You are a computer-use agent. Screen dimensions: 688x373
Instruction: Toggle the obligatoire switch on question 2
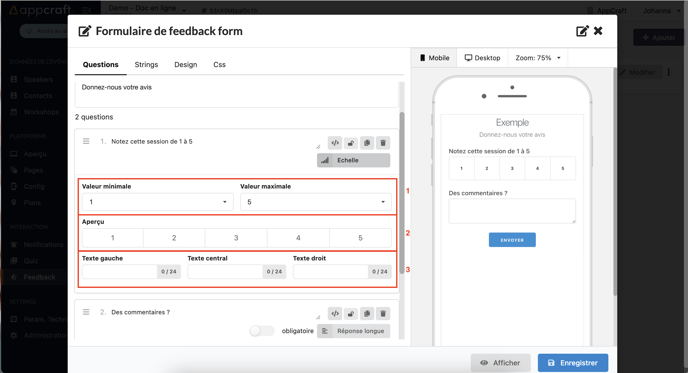click(x=262, y=331)
